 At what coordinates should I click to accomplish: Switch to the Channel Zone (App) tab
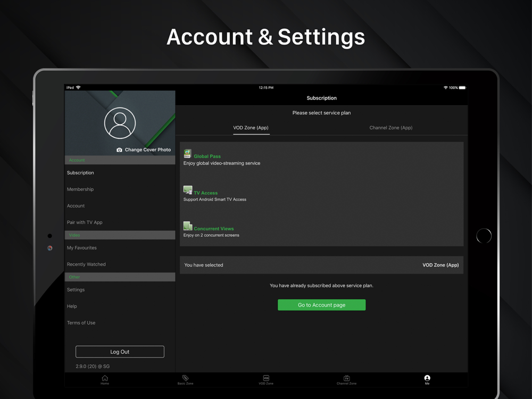click(391, 128)
